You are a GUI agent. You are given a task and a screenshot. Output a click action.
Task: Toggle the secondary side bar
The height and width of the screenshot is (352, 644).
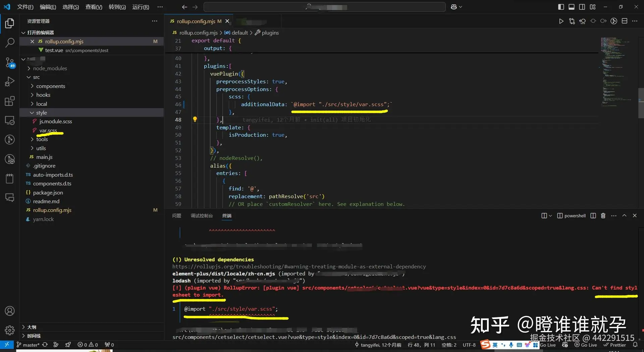582,7
